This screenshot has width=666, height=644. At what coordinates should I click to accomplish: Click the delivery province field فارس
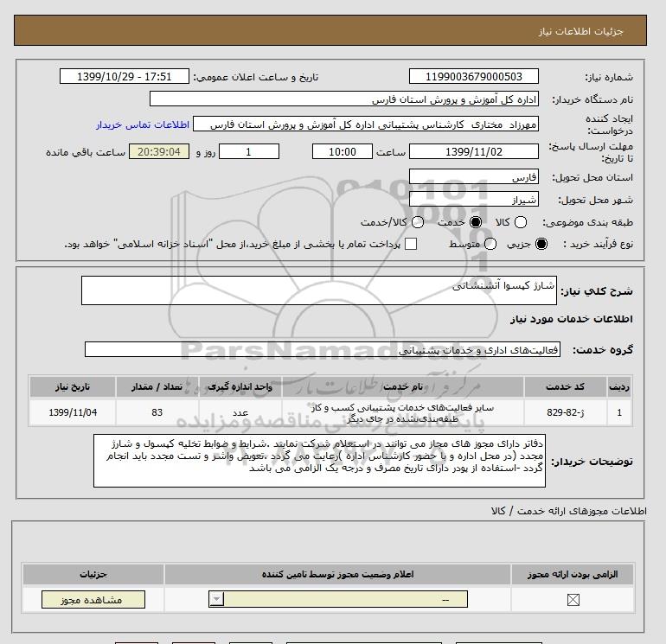pos(474,177)
